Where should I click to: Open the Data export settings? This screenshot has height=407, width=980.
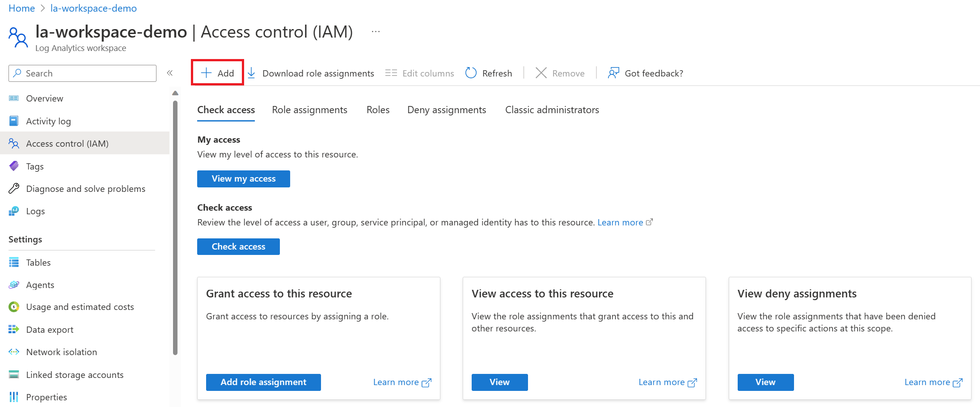(x=49, y=329)
